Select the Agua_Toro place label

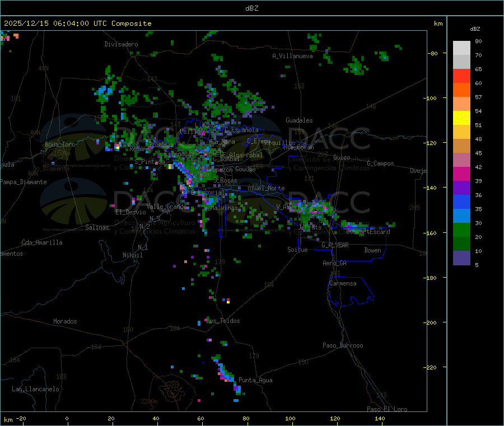coord(60,144)
